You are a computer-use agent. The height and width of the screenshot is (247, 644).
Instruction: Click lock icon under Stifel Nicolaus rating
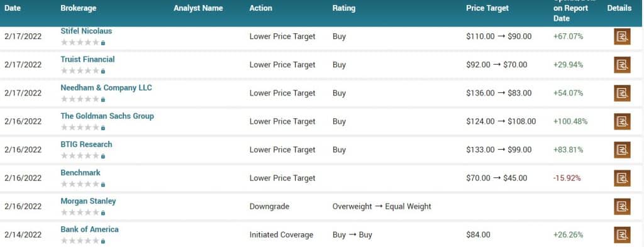[x=103, y=43]
